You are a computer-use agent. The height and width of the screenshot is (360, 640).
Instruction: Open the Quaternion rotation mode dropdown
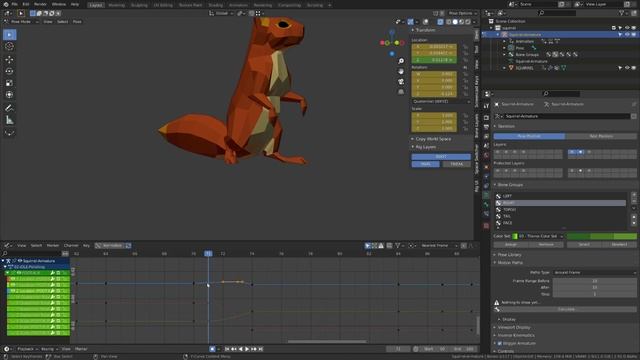(441, 101)
